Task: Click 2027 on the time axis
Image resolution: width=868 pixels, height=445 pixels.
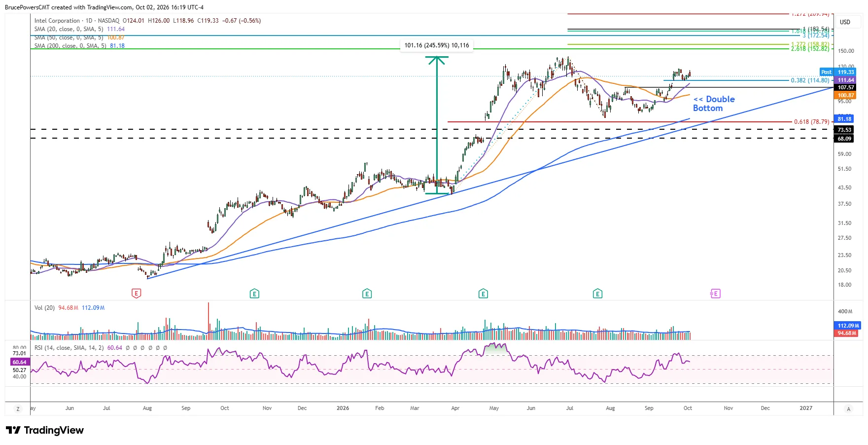Action: [806, 408]
